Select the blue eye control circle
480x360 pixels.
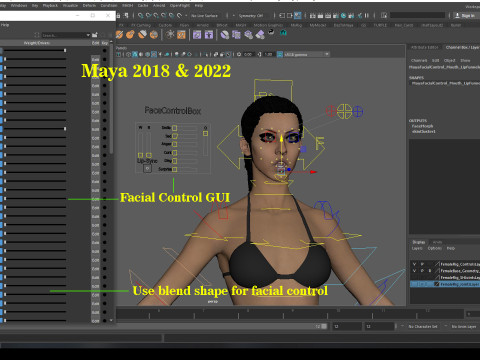(x=358, y=111)
